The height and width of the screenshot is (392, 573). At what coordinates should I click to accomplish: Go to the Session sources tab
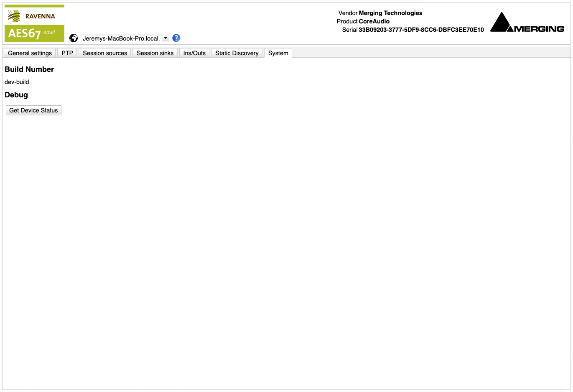tap(105, 53)
